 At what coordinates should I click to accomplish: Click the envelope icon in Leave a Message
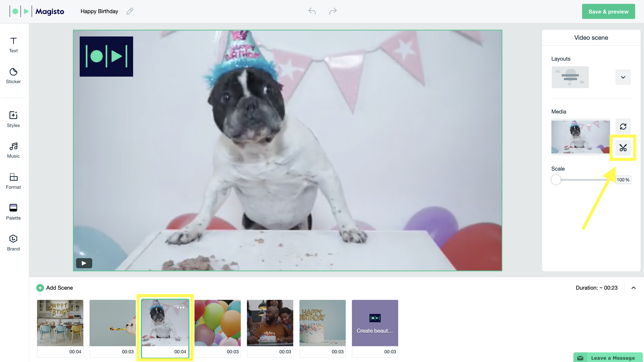(580, 358)
